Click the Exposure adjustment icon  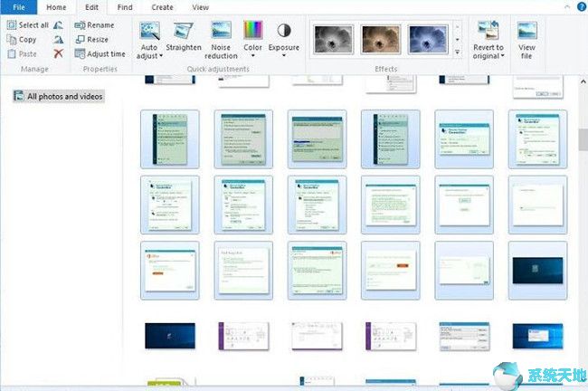point(284,31)
